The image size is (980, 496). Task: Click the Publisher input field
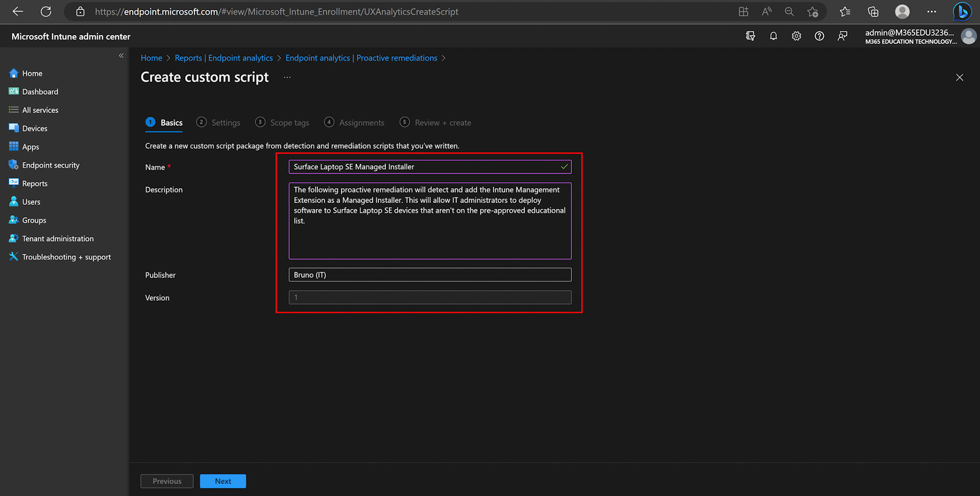(x=430, y=275)
